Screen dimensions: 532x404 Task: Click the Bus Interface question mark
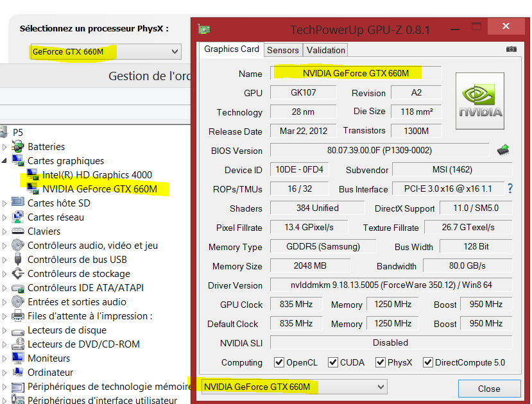[510, 189]
